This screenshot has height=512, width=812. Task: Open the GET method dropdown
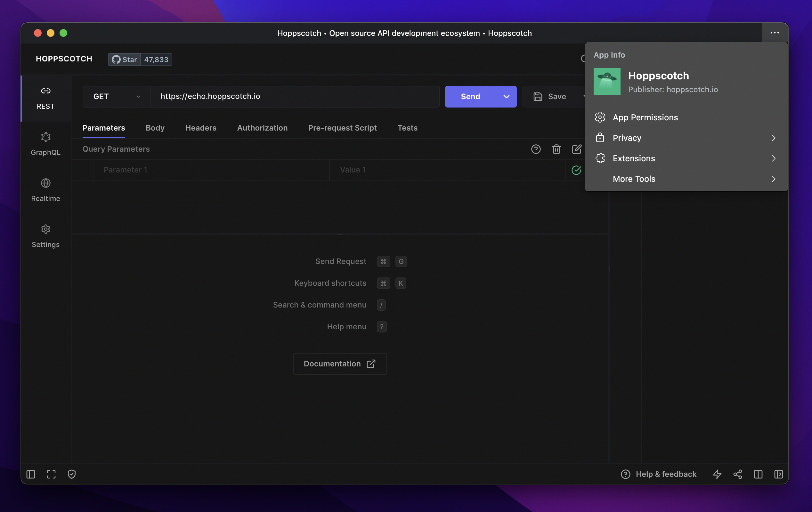point(116,96)
